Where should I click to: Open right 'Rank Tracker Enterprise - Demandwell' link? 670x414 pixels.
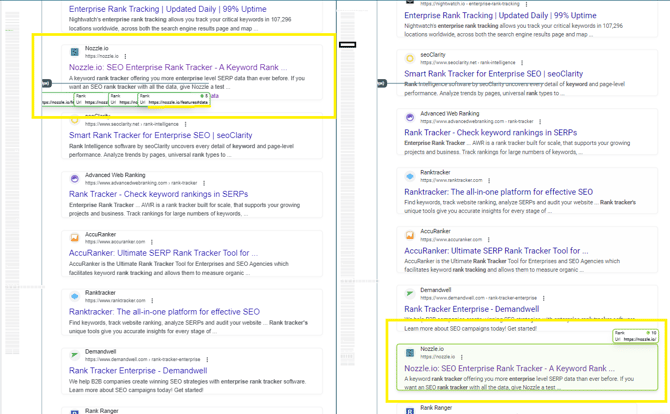pyautogui.click(x=472, y=309)
